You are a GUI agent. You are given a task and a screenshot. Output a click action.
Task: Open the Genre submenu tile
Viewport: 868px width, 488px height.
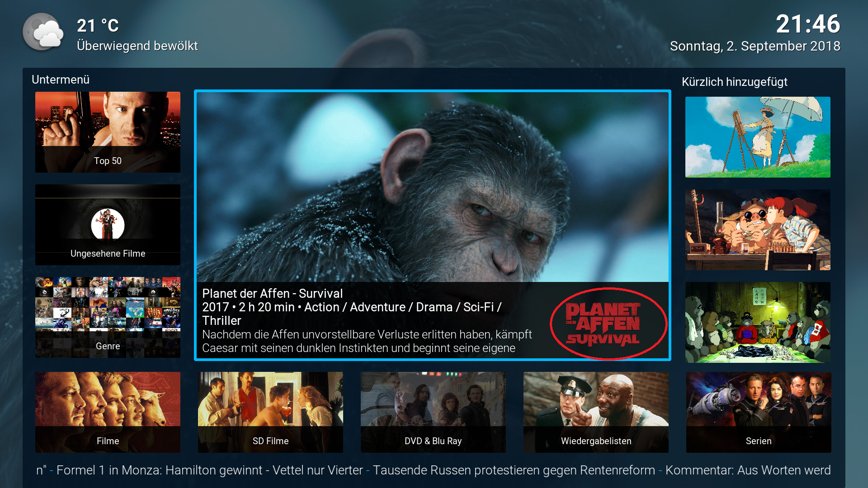(x=108, y=317)
